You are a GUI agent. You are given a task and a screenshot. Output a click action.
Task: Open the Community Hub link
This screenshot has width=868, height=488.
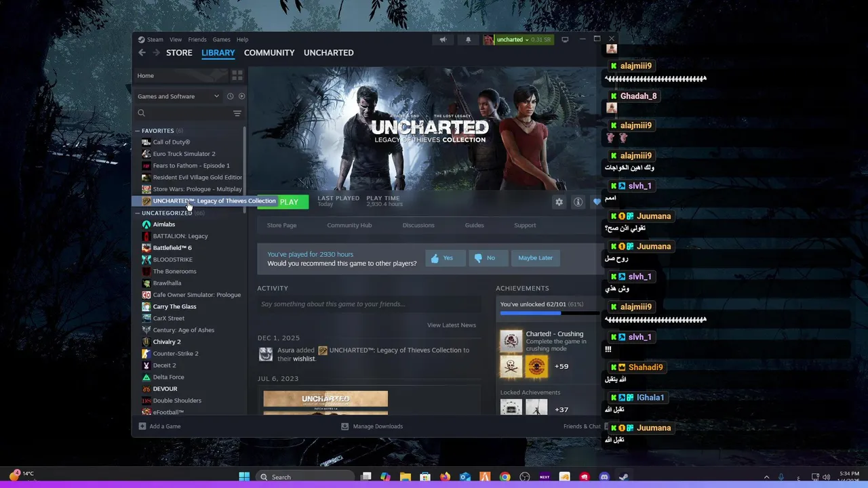(349, 225)
